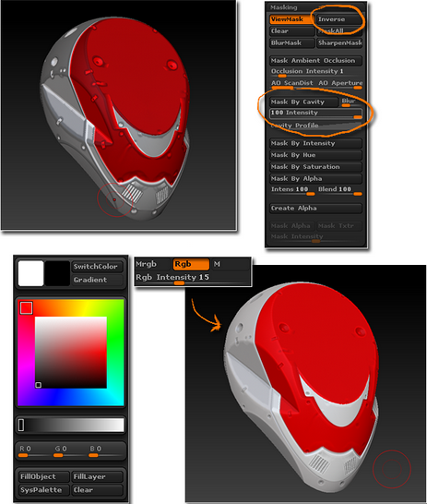The width and height of the screenshot is (427, 504).
Task: Click FillObject in the color palette
Action: 43,476
